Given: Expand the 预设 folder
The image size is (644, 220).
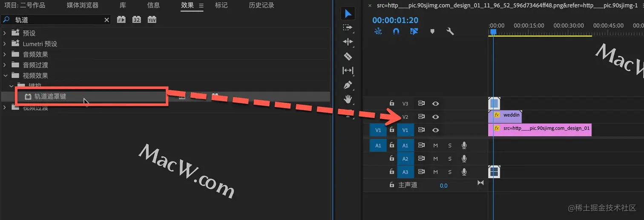Looking at the screenshot, I should (5, 33).
